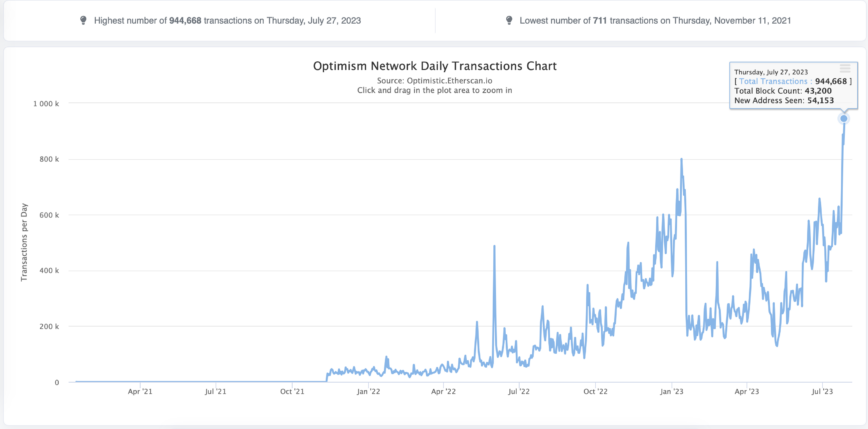Click the 490k spike in June 2022

click(x=494, y=246)
